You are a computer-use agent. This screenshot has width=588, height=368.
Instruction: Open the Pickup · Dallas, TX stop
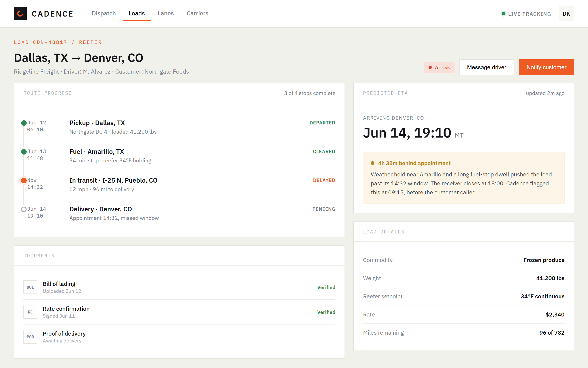97,123
